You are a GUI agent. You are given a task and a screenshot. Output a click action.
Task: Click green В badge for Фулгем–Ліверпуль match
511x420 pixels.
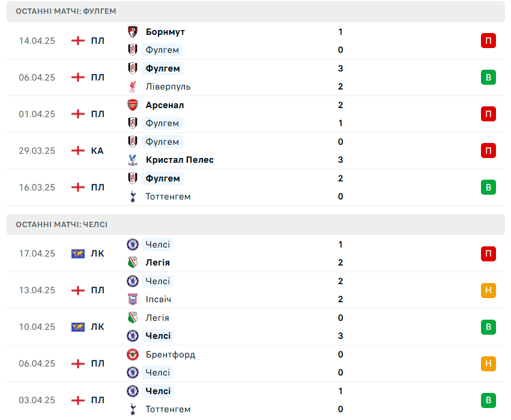(488, 78)
